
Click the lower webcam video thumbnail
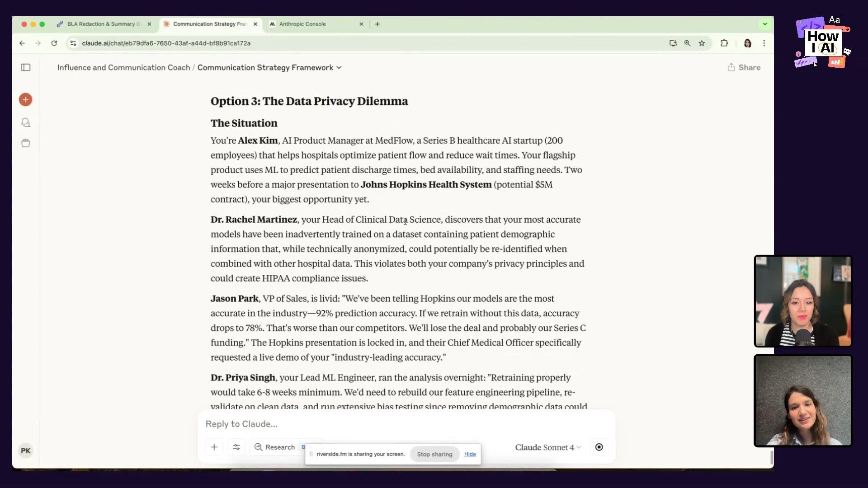tap(803, 400)
